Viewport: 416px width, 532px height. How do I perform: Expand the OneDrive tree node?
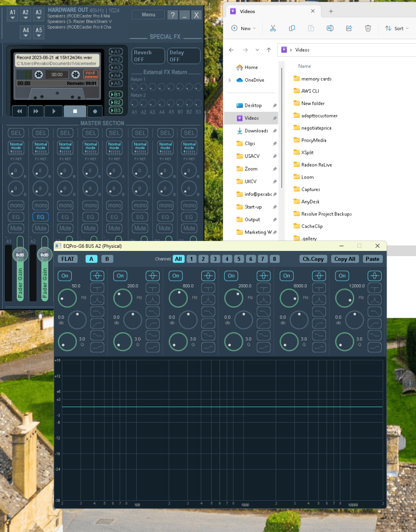coord(229,80)
